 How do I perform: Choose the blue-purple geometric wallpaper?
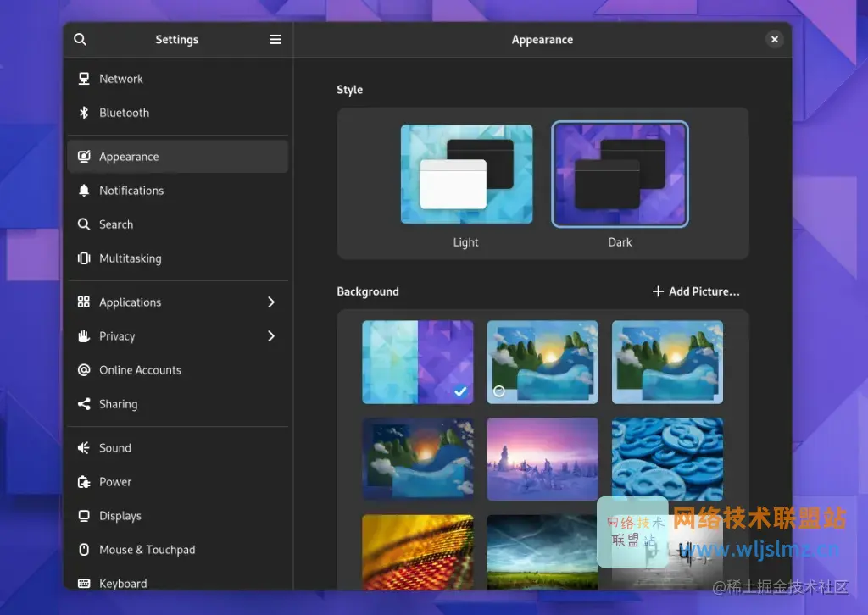click(x=417, y=362)
